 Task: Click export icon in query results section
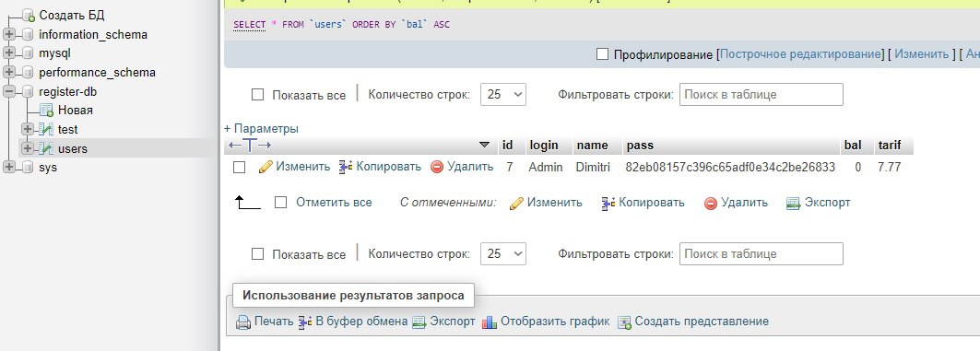(x=419, y=322)
